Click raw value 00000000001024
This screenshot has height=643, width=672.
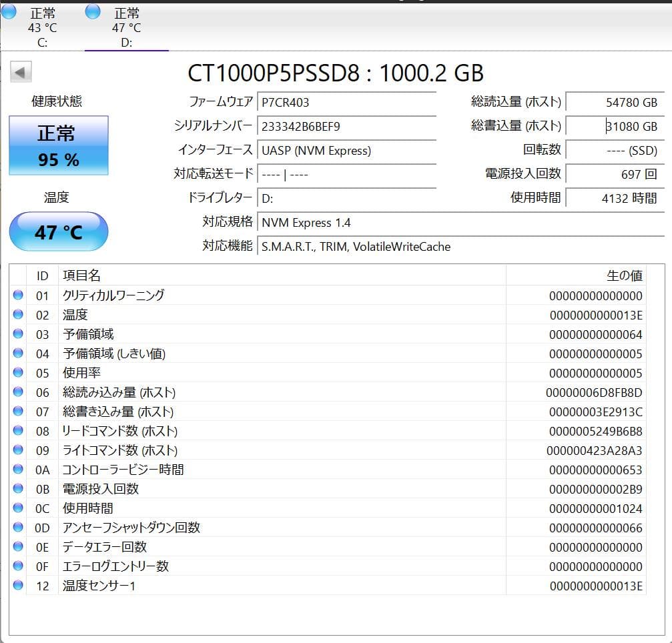(596, 509)
